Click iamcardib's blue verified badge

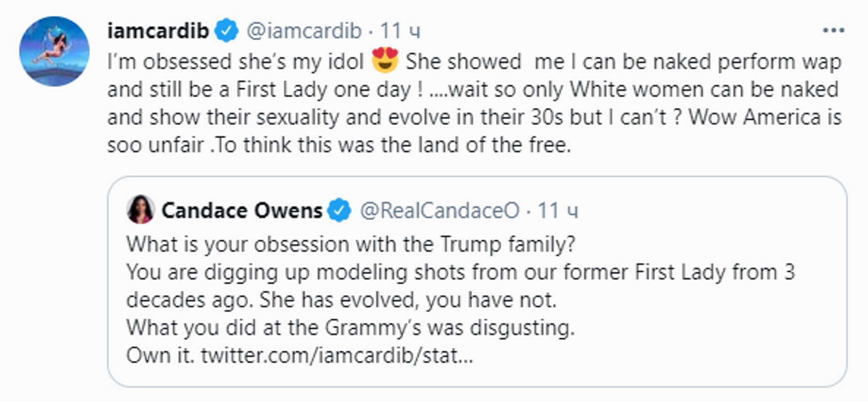point(227,31)
